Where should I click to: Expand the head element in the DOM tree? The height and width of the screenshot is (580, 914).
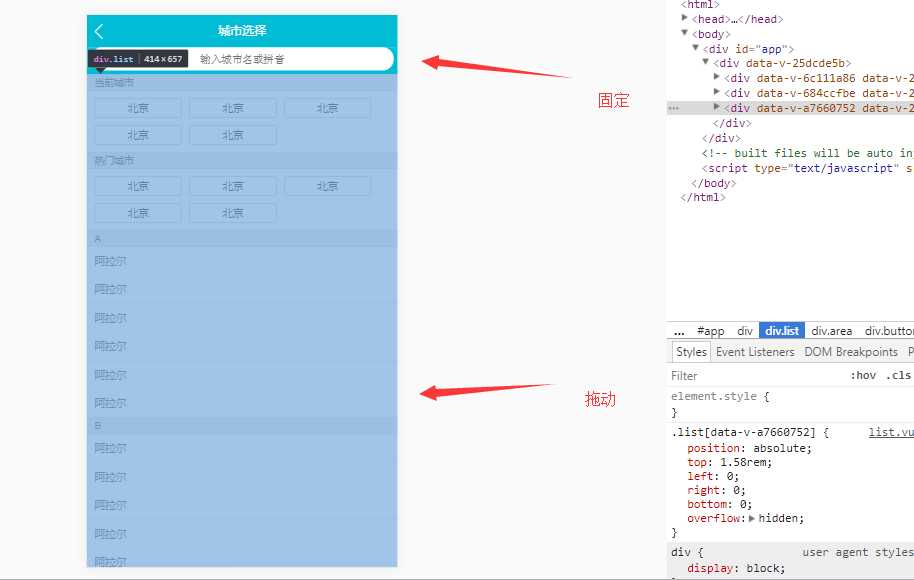[685, 18]
